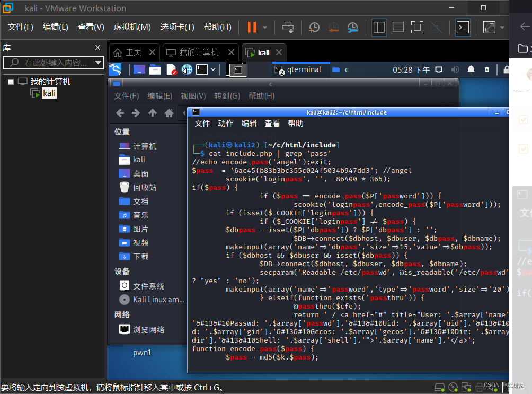The image size is (532, 394).
Task: Open the 文件(F) menu in VMware
Action: click(x=20, y=27)
